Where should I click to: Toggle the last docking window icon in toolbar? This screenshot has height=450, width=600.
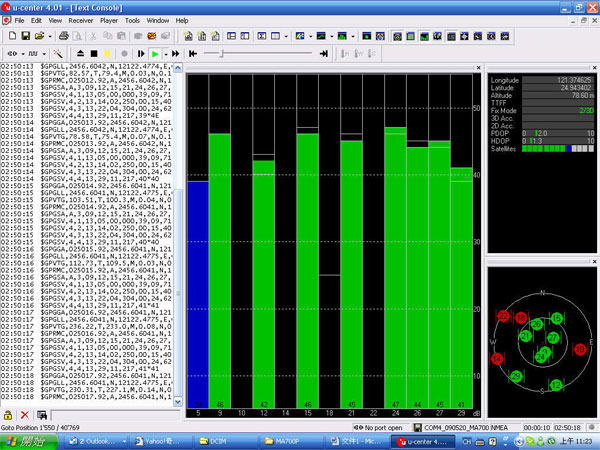505,36
